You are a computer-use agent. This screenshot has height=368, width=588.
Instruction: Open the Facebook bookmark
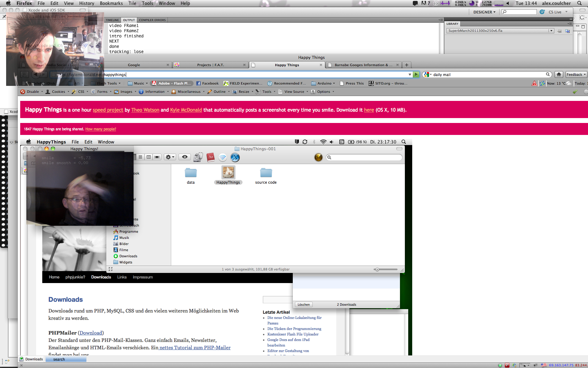tap(207, 83)
